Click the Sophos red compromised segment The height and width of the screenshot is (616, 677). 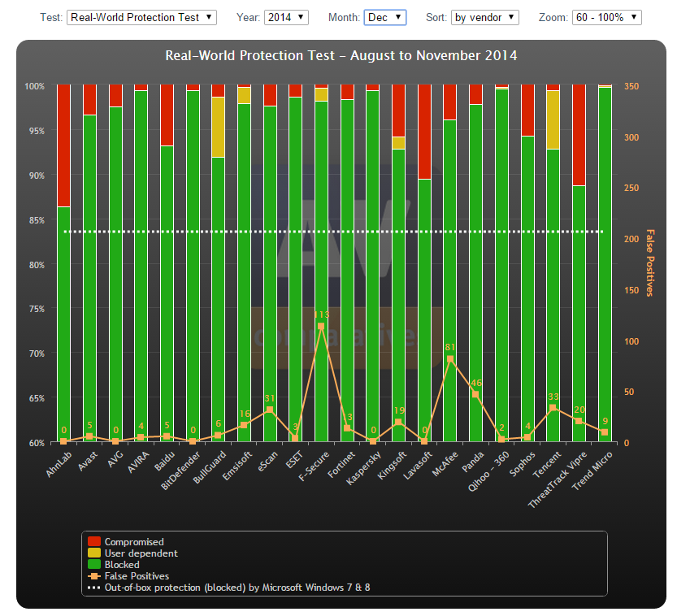pos(527,110)
